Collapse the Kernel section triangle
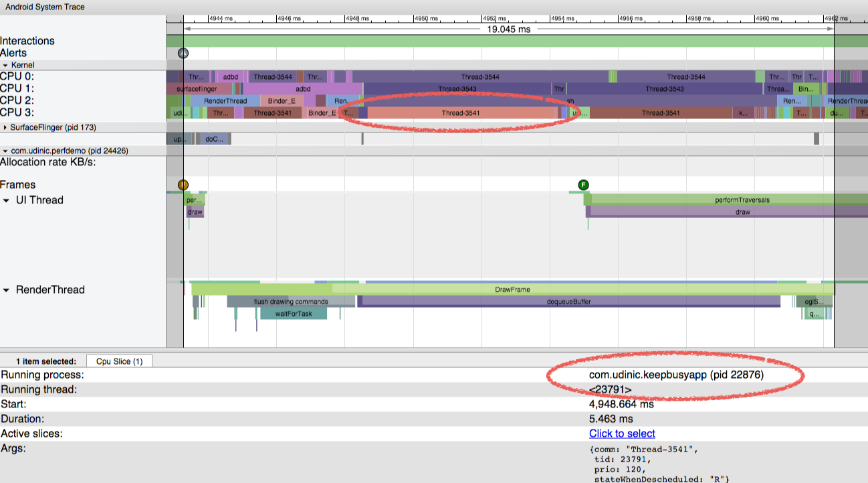 [5, 65]
